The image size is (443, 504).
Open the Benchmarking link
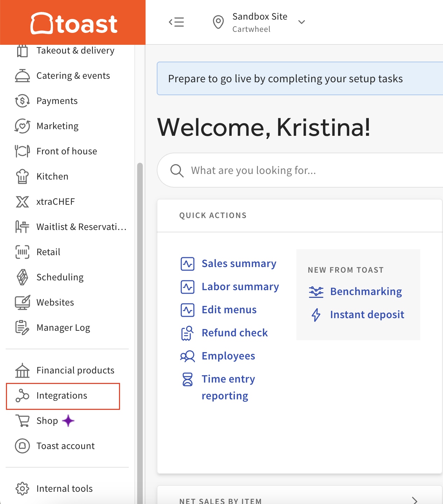[x=366, y=292]
